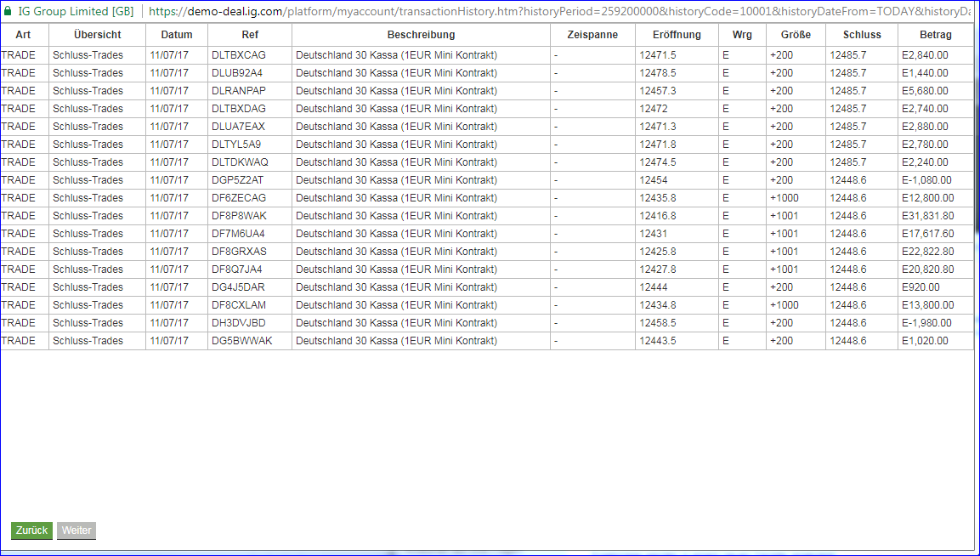Select reference DLTYL5A9
980x556 pixels.
(236, 145)
